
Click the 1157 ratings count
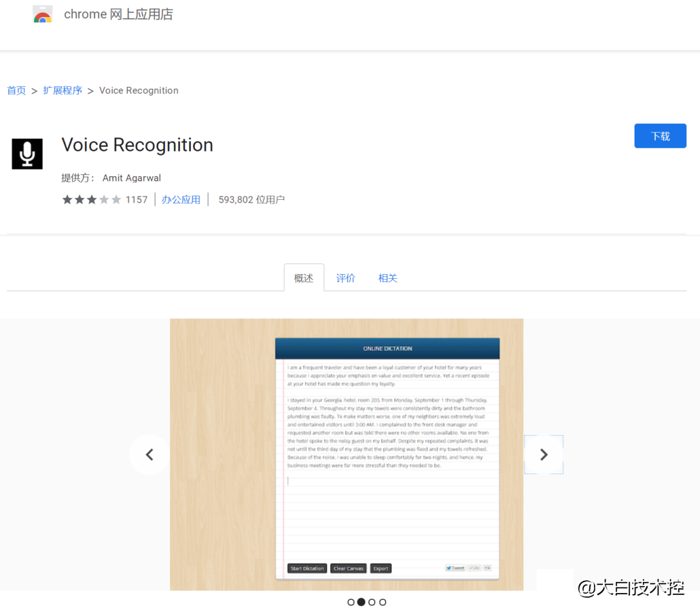click(x=137, y=200)
